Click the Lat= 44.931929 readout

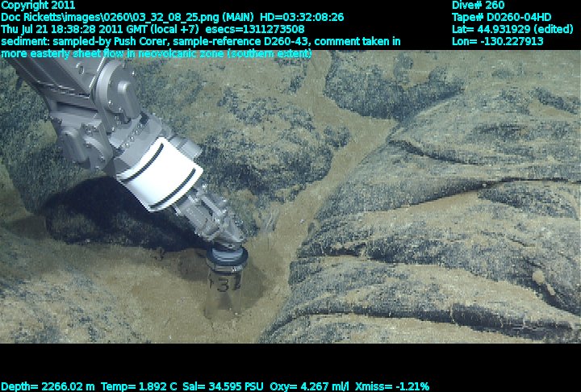[507, 29]
